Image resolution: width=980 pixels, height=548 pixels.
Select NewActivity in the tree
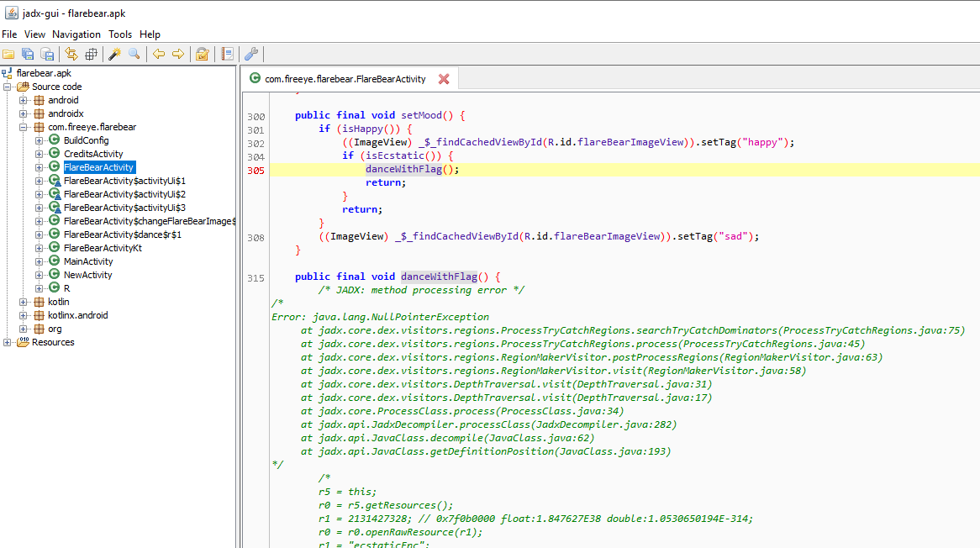[87, 275]
